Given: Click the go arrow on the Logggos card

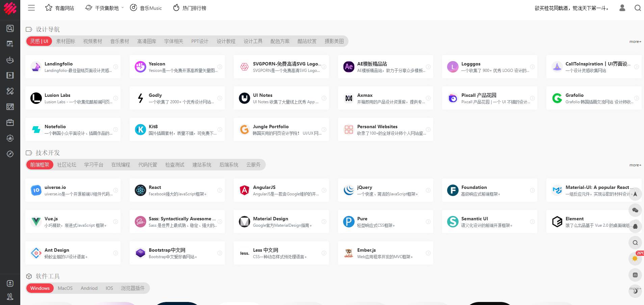Looking at the screenshot, I should [x=532, y=67].
